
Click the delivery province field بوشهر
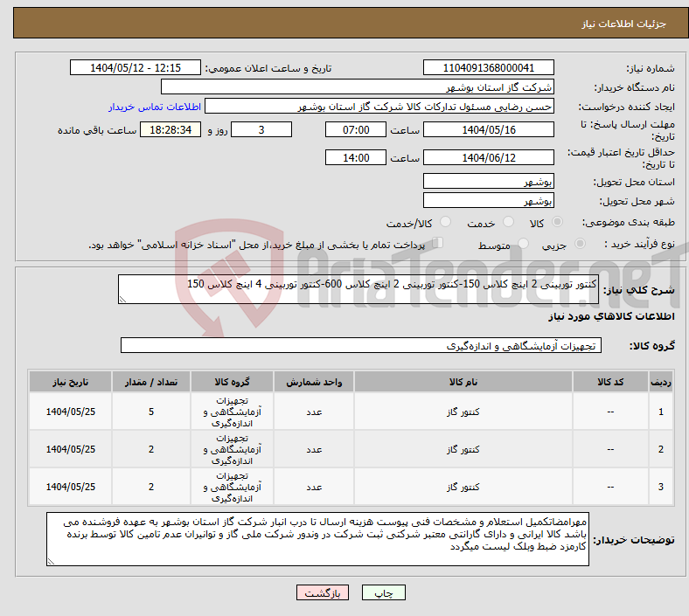[x=488, y=181]
